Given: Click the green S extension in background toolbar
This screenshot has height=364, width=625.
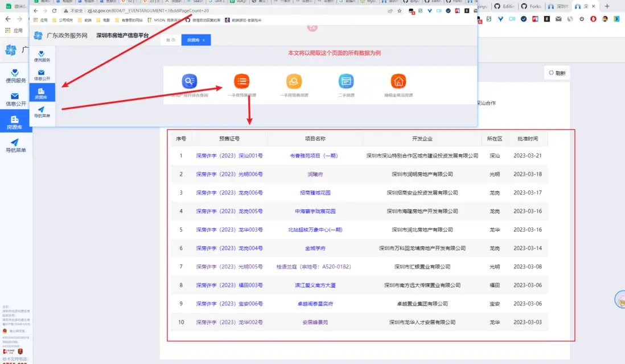Looking at the screenshot, I should pos(489,19).
